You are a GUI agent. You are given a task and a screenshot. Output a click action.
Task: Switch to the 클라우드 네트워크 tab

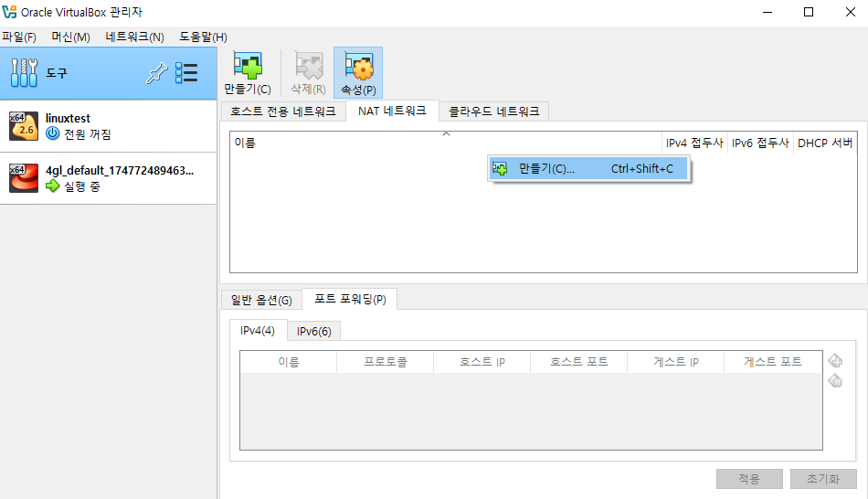(x=493, y=111)
